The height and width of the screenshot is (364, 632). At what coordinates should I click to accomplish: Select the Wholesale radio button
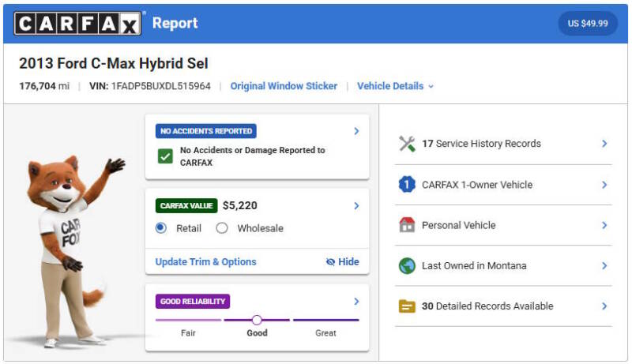click(x=222, y=228)
